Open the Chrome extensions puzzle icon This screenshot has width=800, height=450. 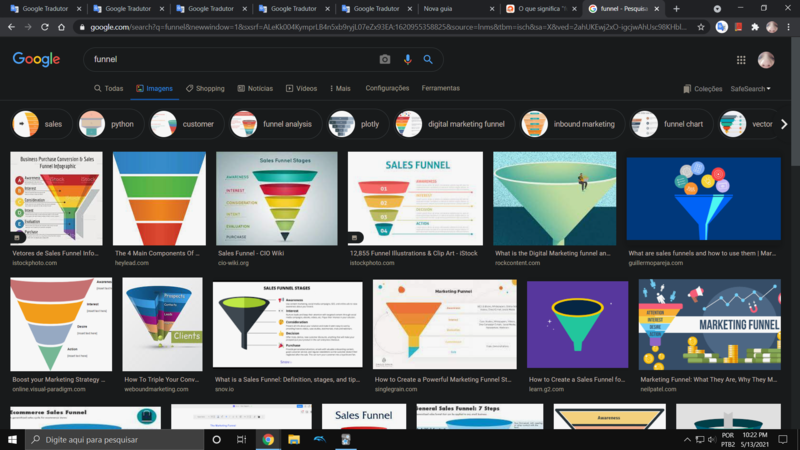click(755, 27)
